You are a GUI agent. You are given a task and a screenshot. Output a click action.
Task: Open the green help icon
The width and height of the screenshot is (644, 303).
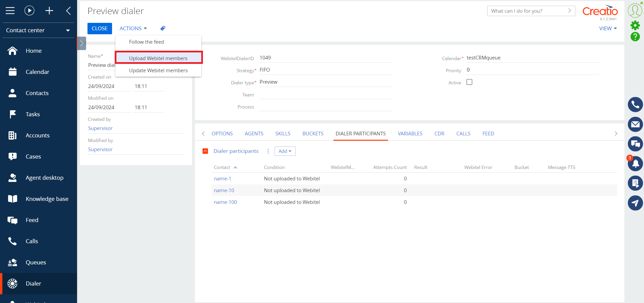[x=635, y=37]
